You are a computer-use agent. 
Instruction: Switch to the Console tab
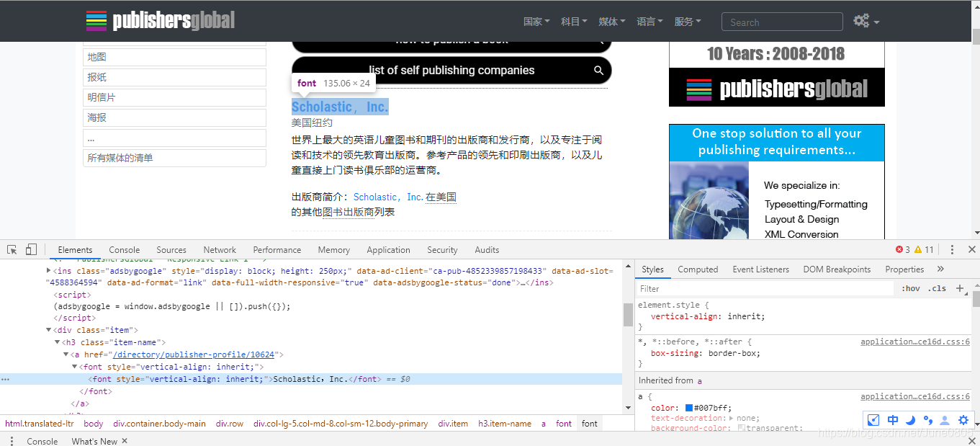125,249
